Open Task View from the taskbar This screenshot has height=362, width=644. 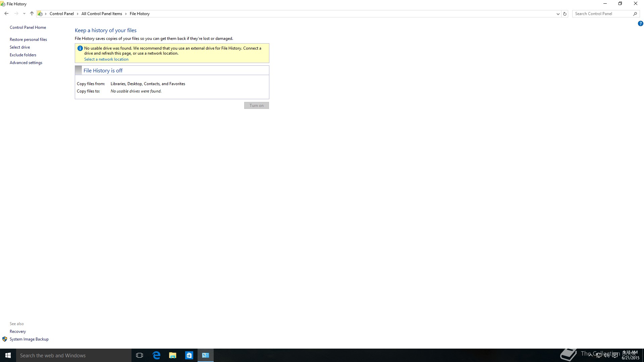point(140,355)
